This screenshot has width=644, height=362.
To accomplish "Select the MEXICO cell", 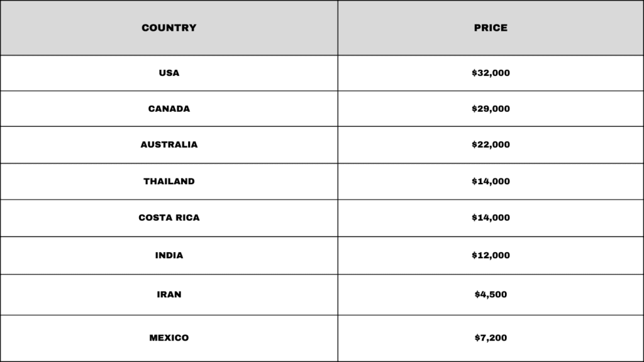I will click(169, 338).
